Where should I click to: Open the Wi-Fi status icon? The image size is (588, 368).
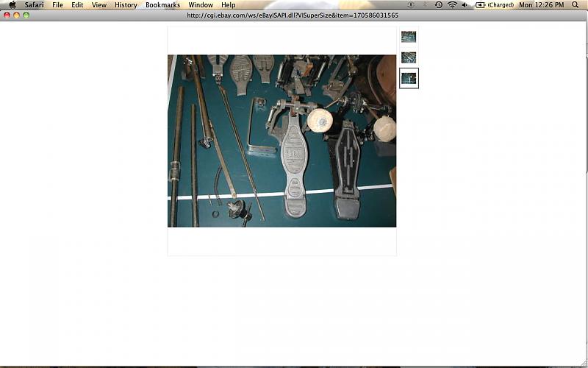click(452, 4)
